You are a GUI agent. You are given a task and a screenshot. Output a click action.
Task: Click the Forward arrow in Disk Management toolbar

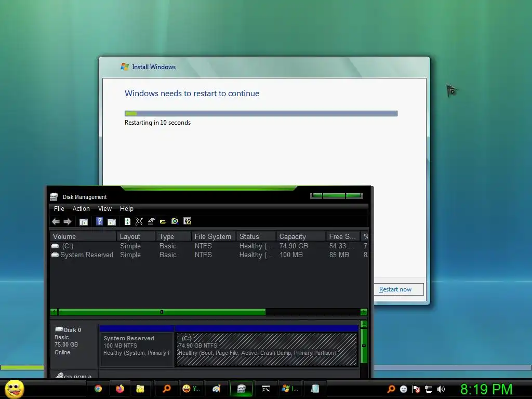(68, 221)
